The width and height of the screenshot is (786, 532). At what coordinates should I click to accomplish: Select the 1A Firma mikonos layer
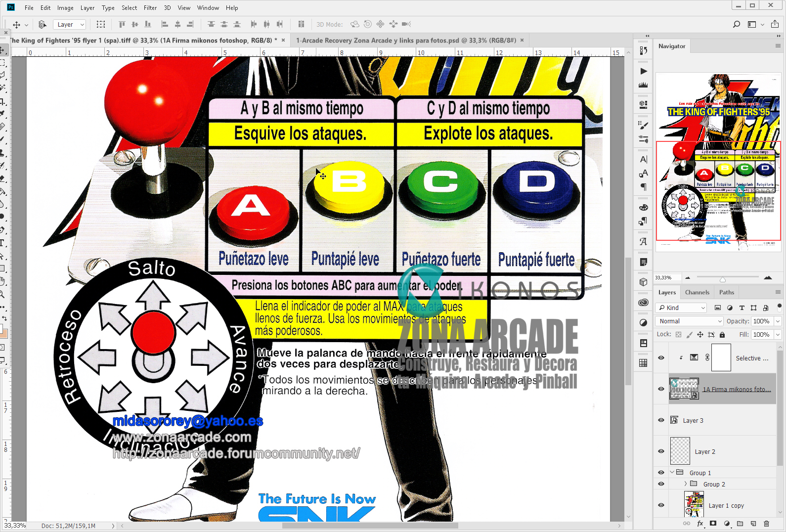[x=737, y=389]
